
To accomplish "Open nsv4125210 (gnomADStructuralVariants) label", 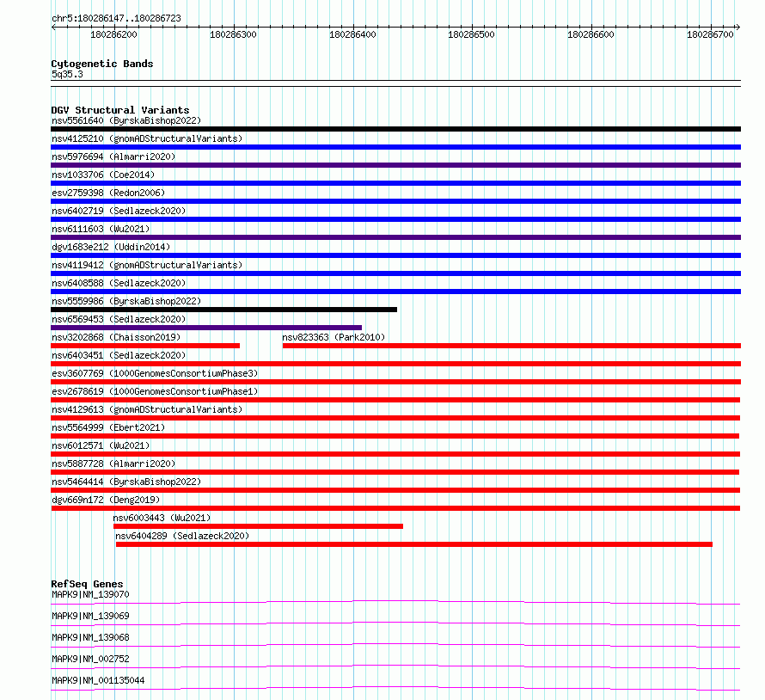I will tap(147, 138).
